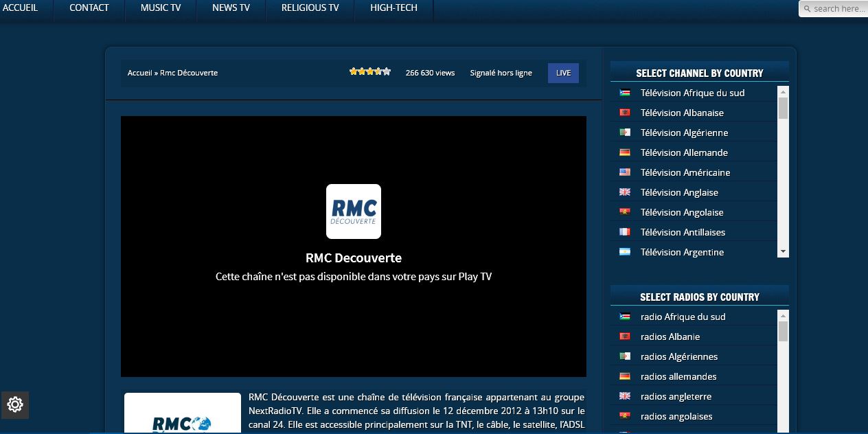Click SELECT CHANNEL BY COUNTRY header
868x434 pixels.
point(700,73)
